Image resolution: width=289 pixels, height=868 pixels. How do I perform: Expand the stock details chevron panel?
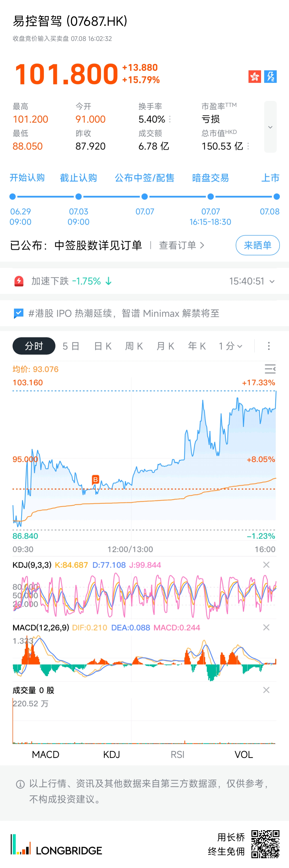(270, 127)
